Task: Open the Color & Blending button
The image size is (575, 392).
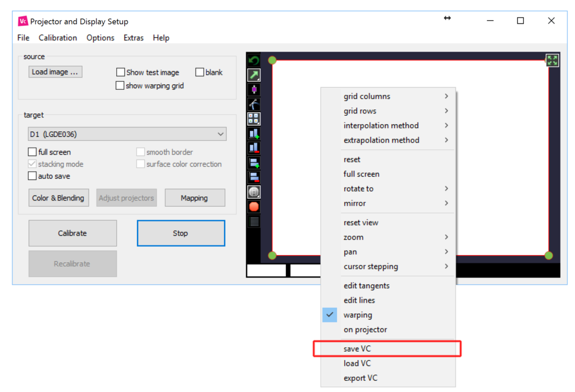Action: [58, 198]
